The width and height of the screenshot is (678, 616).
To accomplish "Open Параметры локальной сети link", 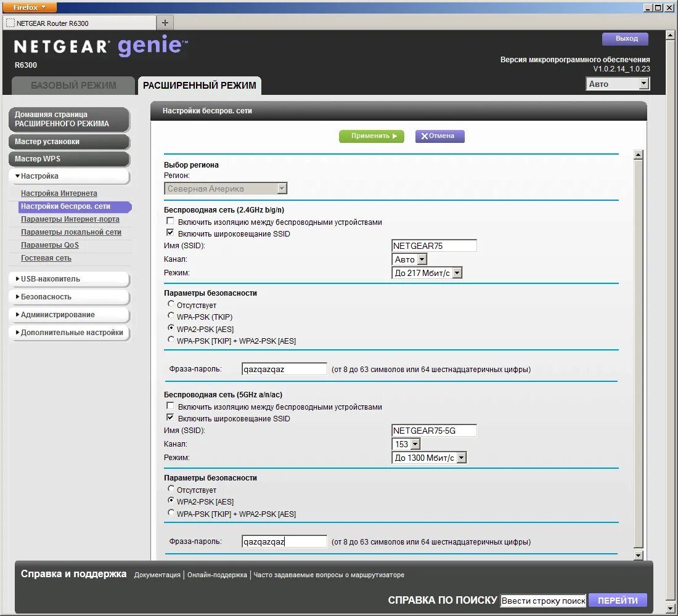I will [71, 232].
